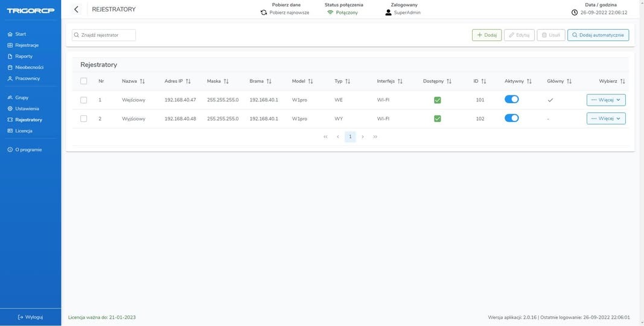Click the SuperAdmin user icon
644x326 pixels.
pyautogui.click(x=389, y=12)
